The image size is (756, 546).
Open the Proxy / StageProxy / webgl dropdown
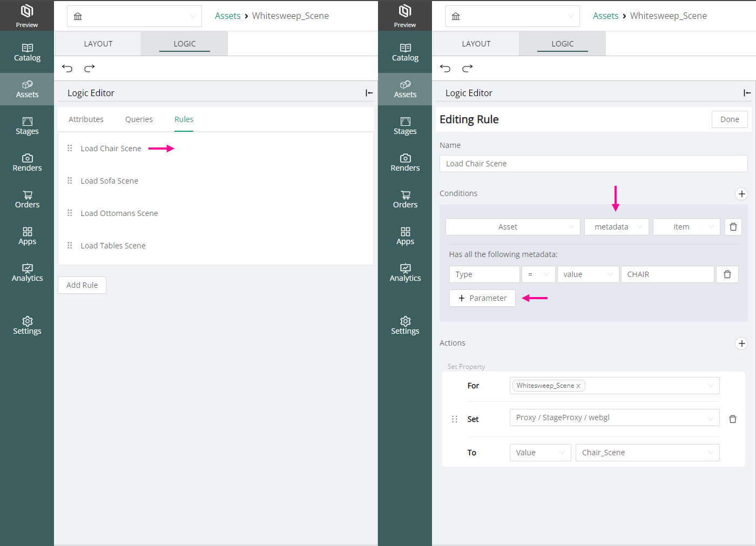tap(614, 417)
